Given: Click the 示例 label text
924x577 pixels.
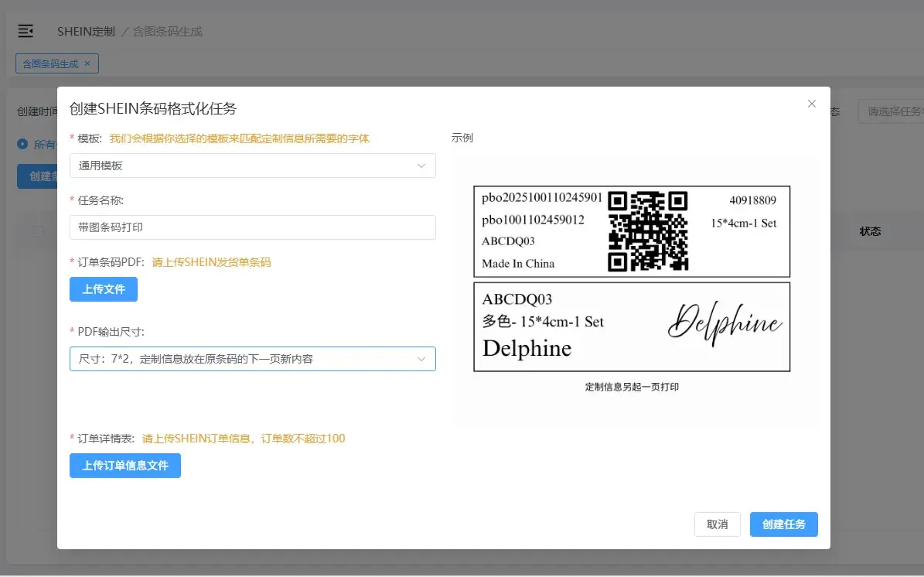Looking at the screenshot, I should (462, 138).
